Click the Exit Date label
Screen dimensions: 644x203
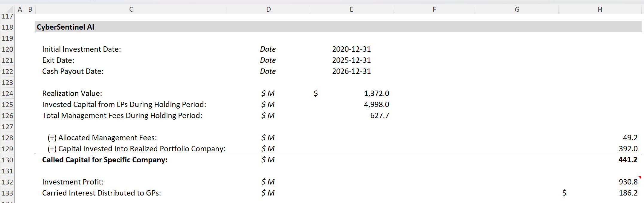(58, 60)
